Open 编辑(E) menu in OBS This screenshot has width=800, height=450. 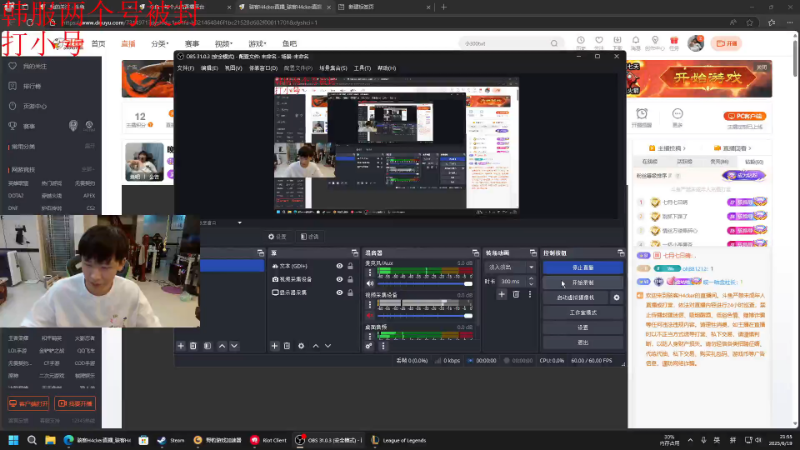[209, 68]
